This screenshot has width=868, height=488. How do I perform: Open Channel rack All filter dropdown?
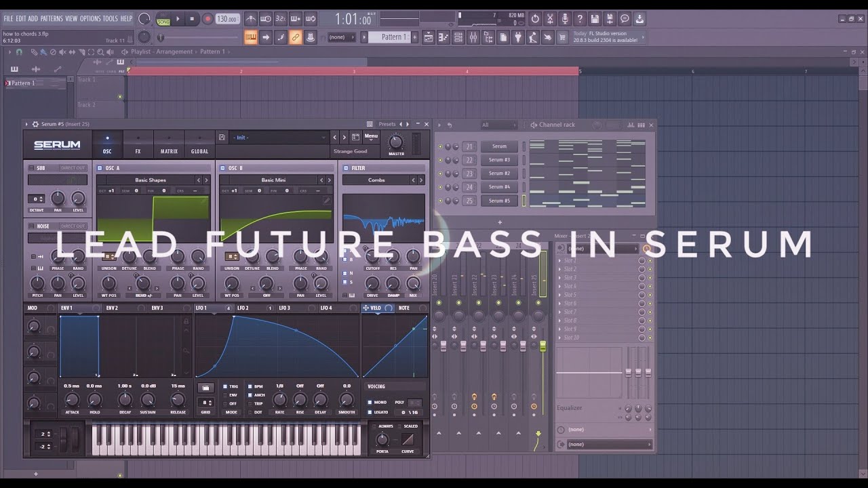pos(498,125)
